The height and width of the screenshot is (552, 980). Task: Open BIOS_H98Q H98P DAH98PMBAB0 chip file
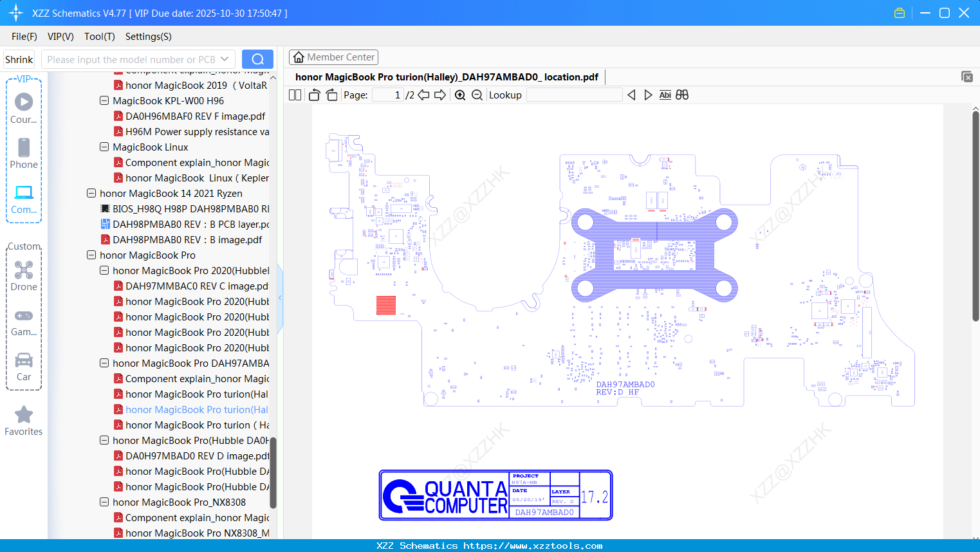click(x=185, y=208)
